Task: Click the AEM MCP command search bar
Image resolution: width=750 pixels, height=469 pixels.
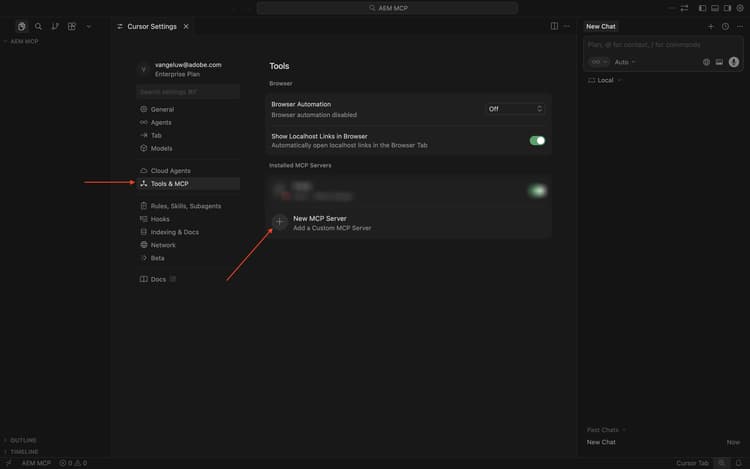Action: tap(387, 8)
